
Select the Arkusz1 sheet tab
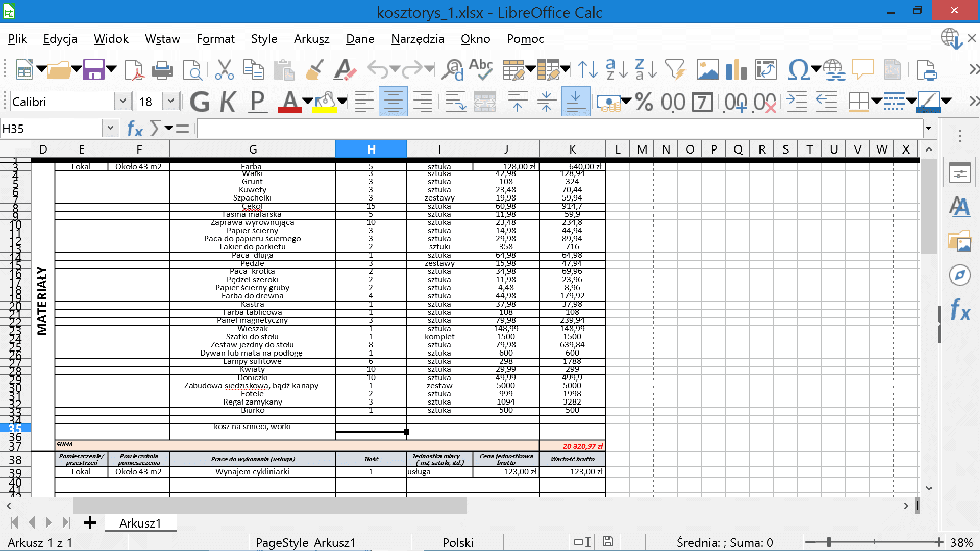(140, 523)
